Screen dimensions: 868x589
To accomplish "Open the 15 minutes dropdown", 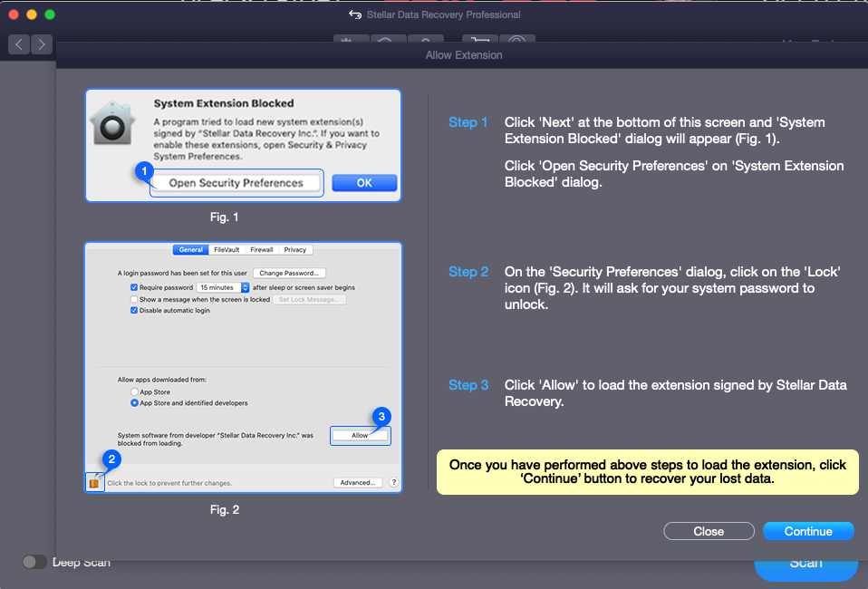I will point(224,287).
